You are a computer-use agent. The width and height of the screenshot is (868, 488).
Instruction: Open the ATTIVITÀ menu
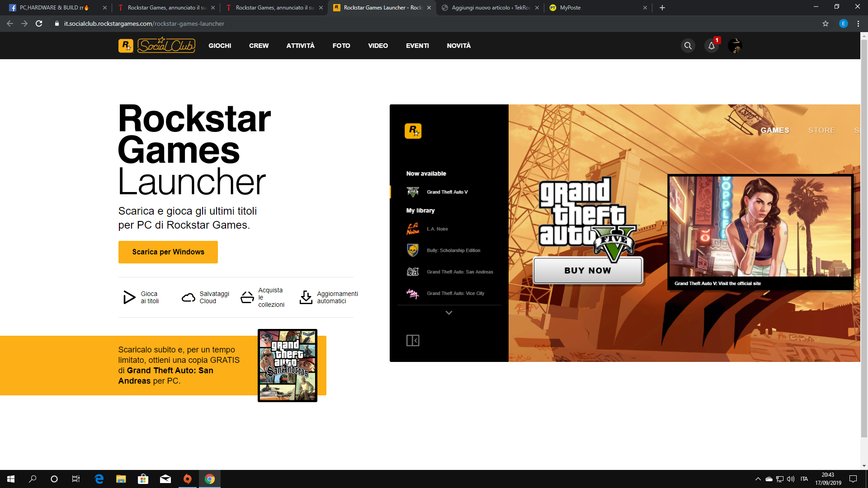[300, 46]
